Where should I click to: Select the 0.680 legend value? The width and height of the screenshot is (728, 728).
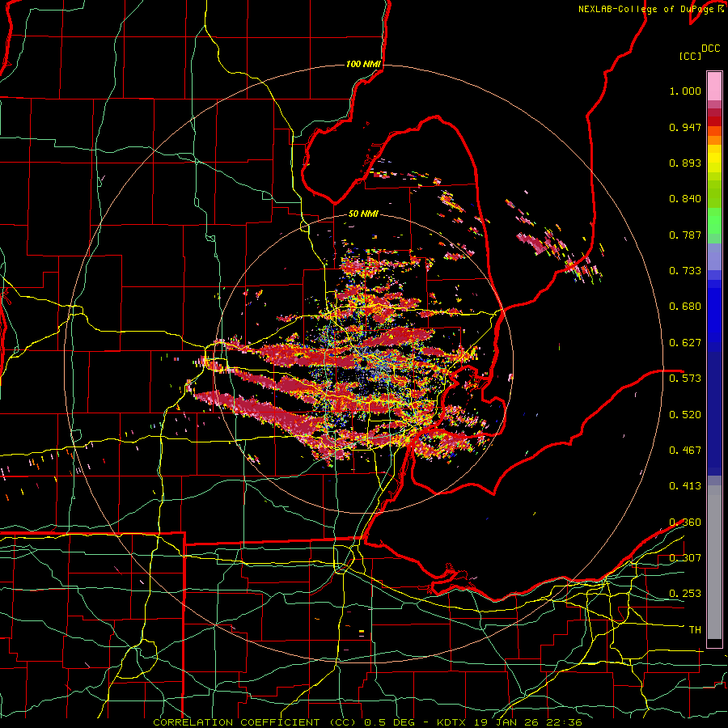(685, 307)
